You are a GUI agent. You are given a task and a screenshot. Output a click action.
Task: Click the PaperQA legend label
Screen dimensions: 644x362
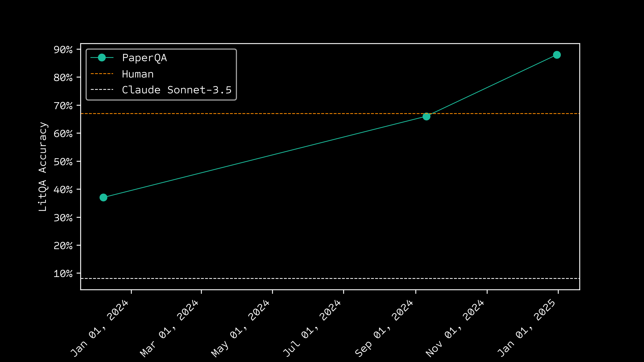pyautogui.click(x=144, y=58)
